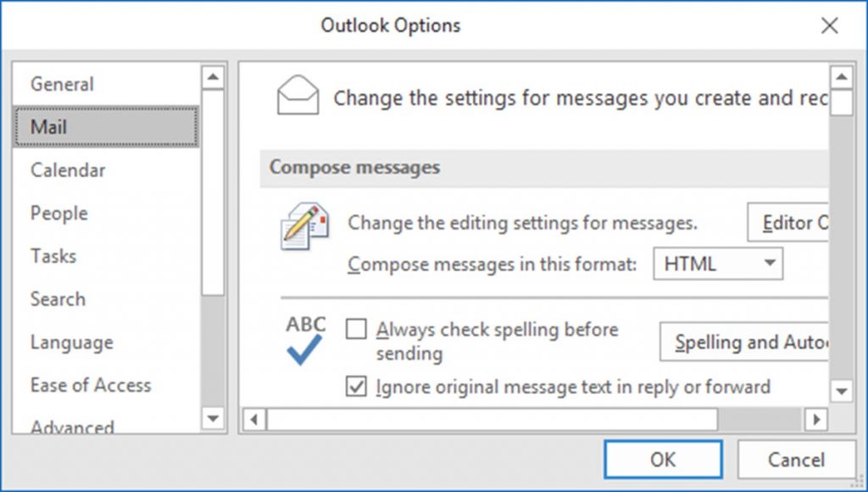
Task: Click the horizontal scrollbar right arrow
Action: [816, 419]
